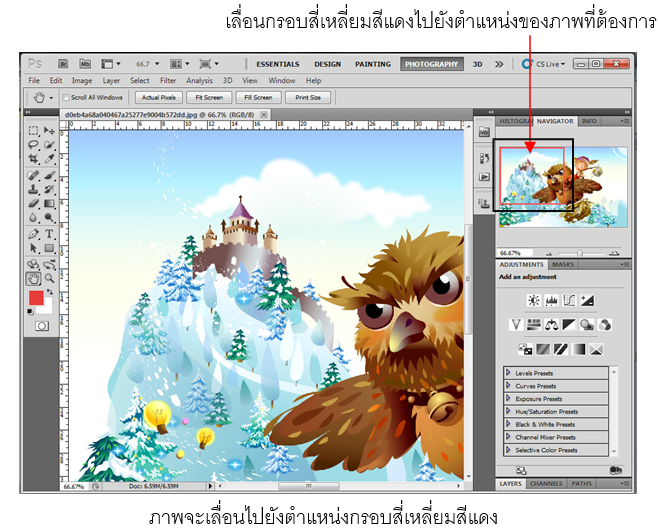Choose the Horizontal Type tool

[49, 233]
